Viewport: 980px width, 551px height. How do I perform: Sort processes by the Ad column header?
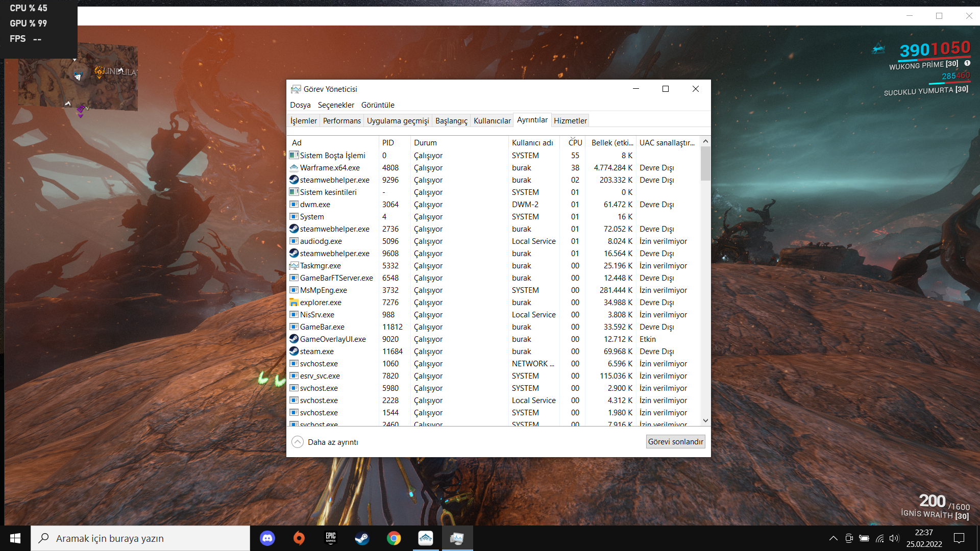point(297,143)
